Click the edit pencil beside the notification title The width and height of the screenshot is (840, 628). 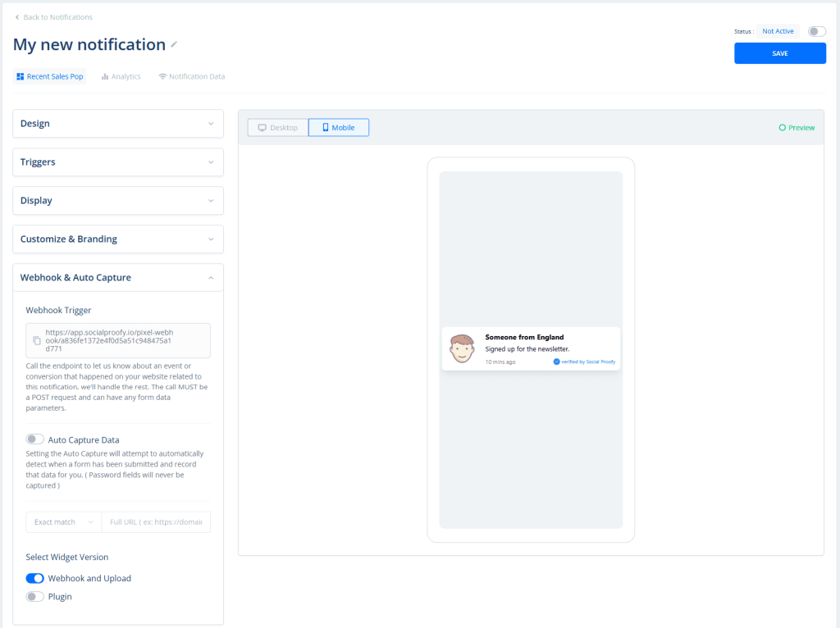click(174, 45)
